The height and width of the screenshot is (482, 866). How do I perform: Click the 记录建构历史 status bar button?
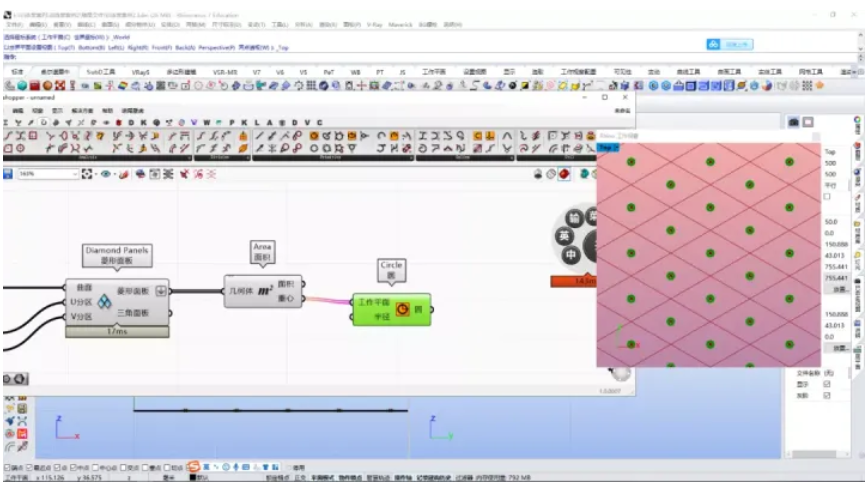tap(434, 478)
